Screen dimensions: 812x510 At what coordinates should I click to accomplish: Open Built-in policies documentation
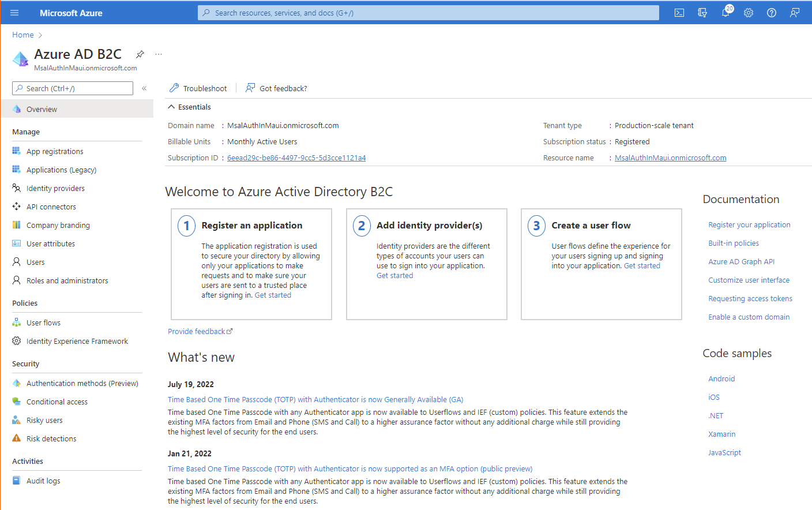tap(734, 243)
